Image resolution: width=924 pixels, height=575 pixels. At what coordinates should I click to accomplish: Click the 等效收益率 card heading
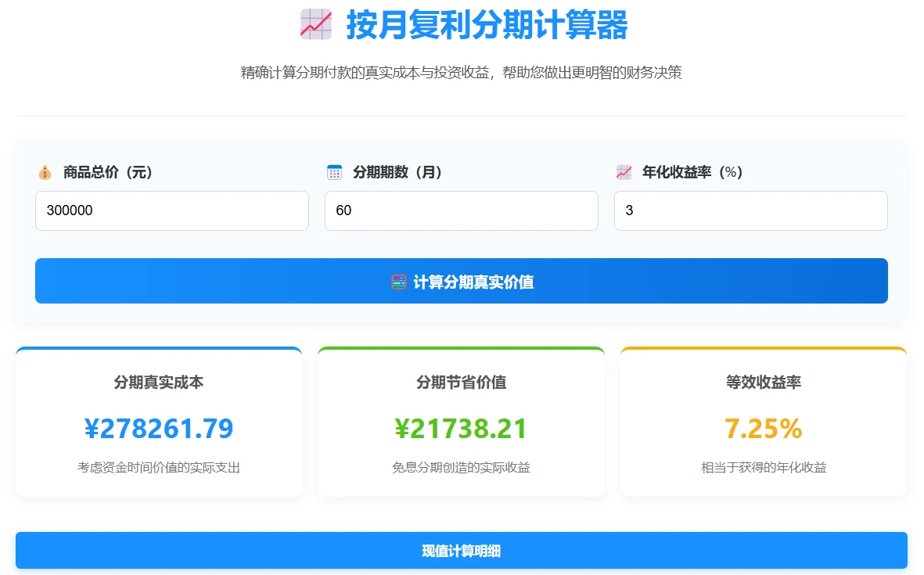[x=763, y=383]
